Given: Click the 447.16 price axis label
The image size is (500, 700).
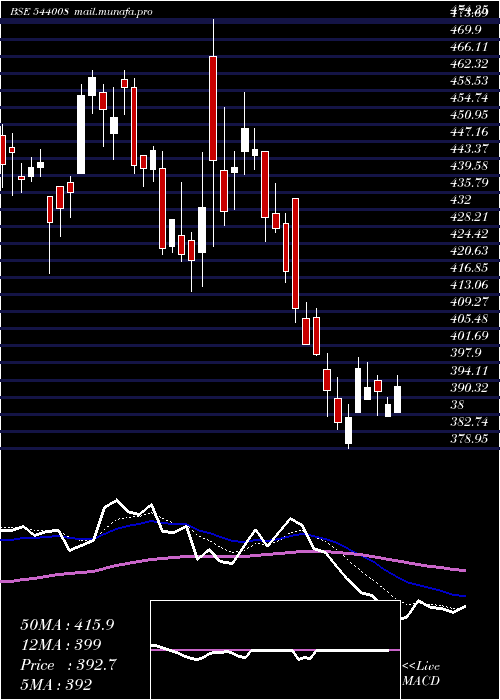Looking at the screenshot, I should (469, 132).
